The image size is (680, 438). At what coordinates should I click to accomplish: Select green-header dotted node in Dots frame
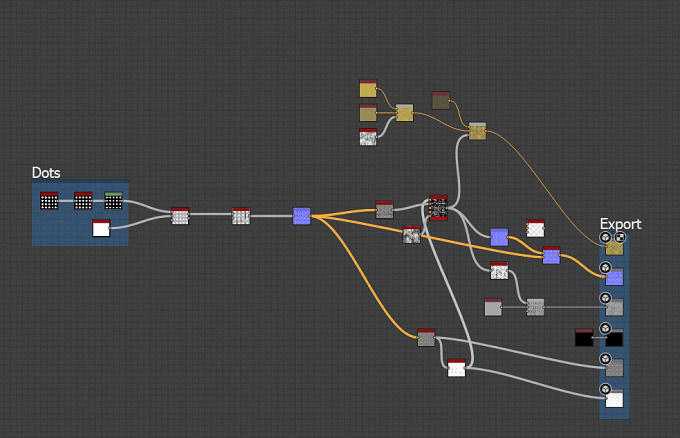tap(113, 201)
